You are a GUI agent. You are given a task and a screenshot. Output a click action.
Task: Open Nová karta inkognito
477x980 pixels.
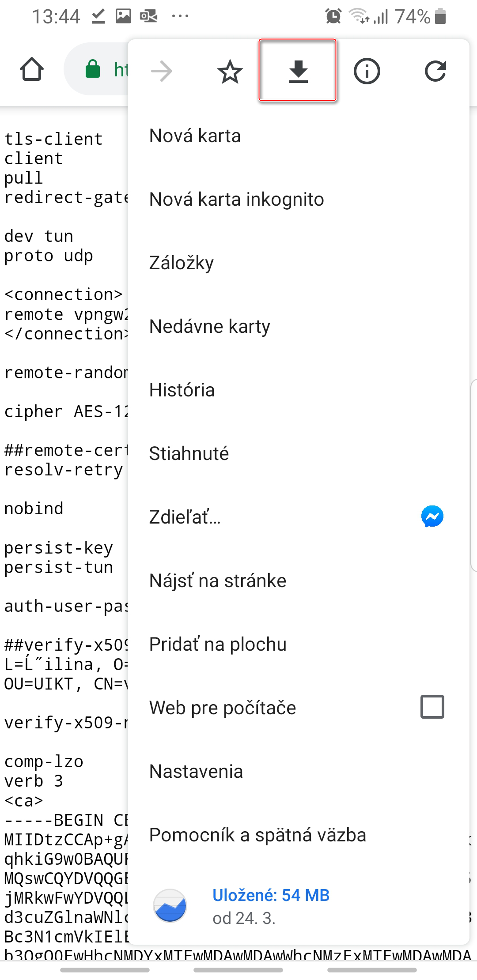[237, 200]
